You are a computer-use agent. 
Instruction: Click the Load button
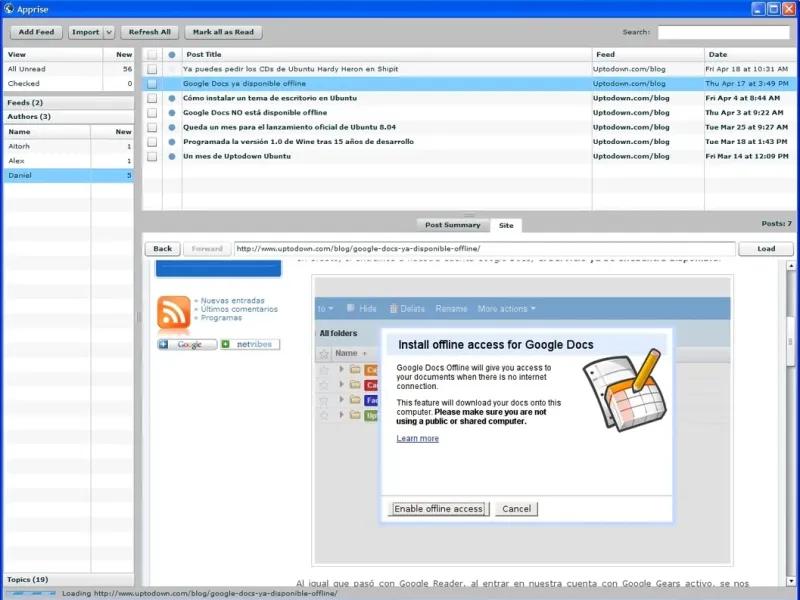[766, 248]
